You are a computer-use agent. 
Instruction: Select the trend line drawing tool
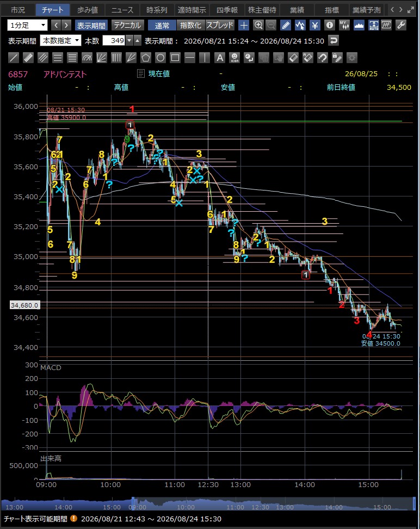[x=14, y=58]
